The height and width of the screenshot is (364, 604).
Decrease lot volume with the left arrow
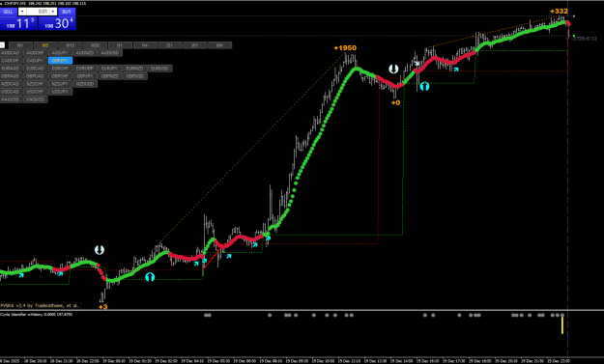[x=22, y=12]
